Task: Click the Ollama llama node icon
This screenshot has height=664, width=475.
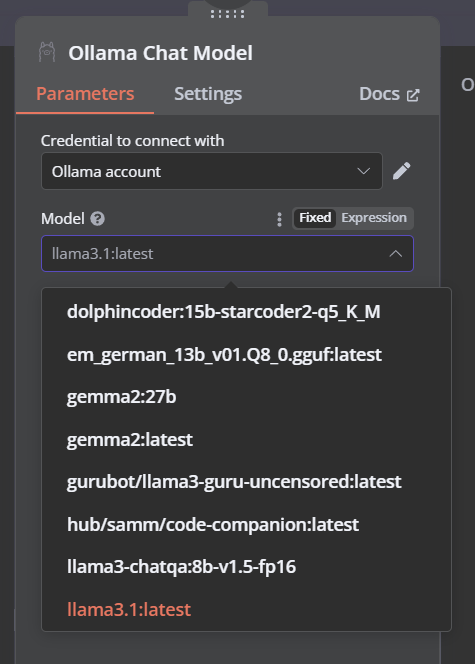Action: click(47, 52)
